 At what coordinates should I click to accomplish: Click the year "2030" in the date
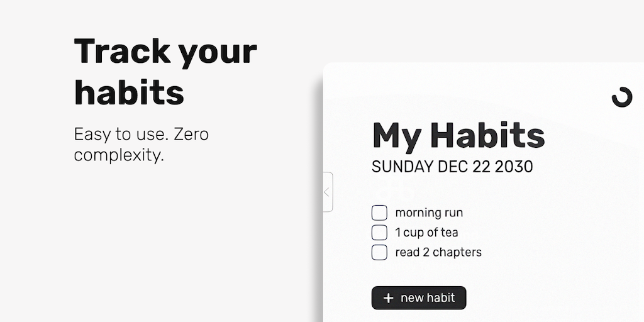pos(514,167)
